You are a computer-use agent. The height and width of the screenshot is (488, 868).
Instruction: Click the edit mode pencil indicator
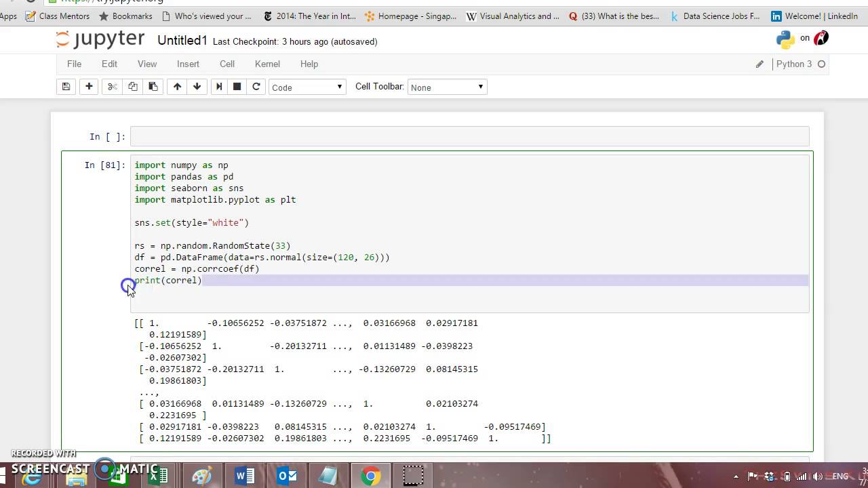coord(759,64)
